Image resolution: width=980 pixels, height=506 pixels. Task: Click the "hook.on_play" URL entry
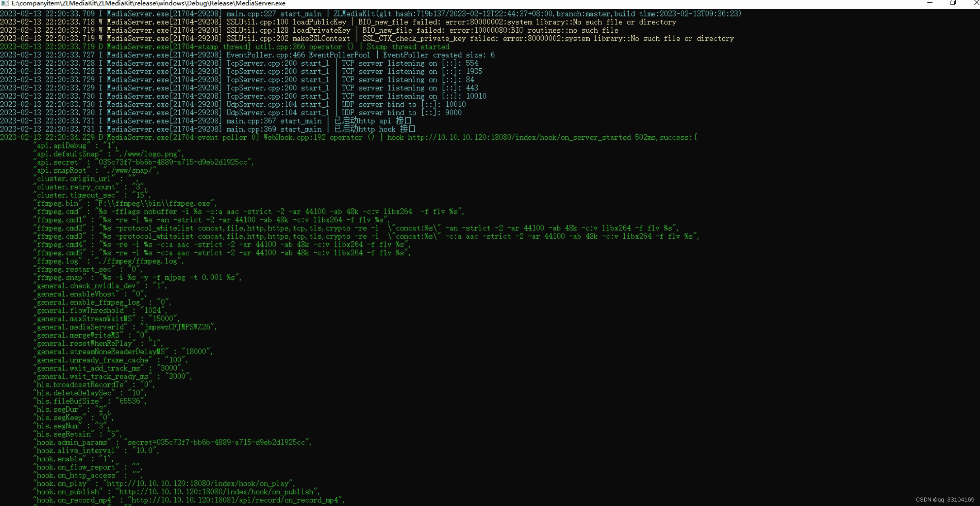point(164,484)
